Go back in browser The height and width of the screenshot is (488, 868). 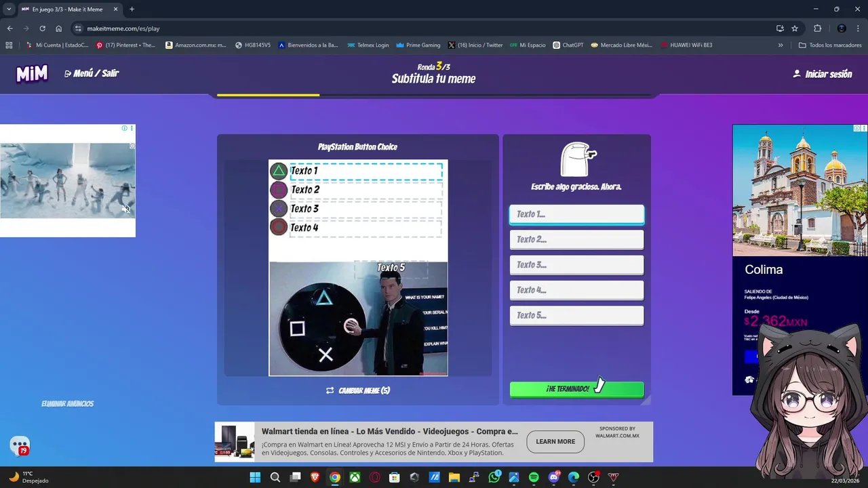[9, 28]
